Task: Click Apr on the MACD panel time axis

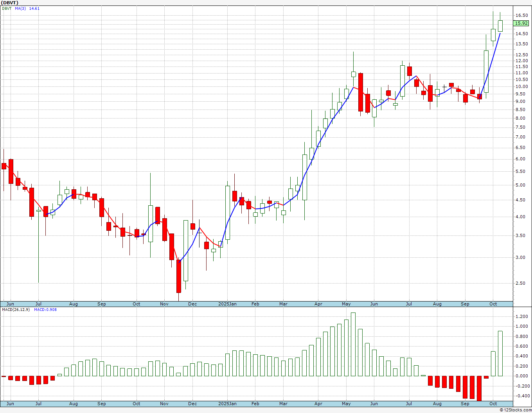Action: (x=318, y=404)
